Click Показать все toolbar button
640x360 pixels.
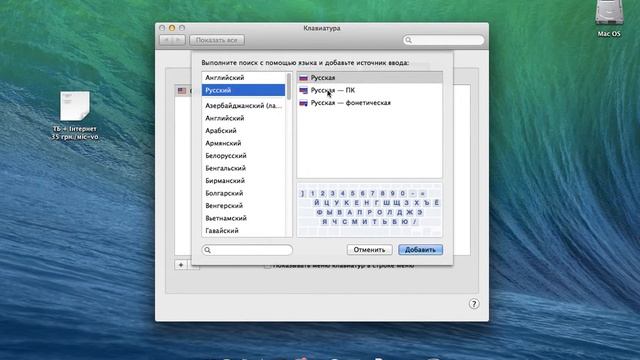pyautogui.click(x=217, y=40)
